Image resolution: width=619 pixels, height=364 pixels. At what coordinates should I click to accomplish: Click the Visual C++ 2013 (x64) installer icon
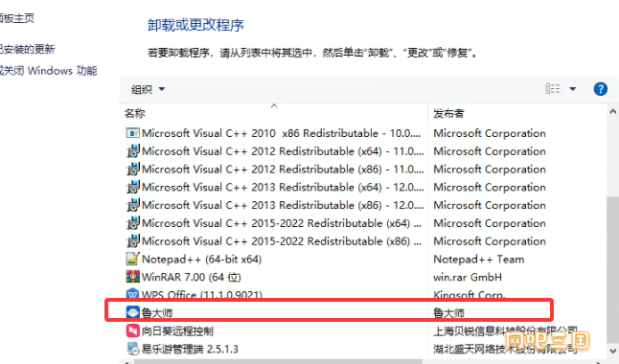tap(132, 187)
